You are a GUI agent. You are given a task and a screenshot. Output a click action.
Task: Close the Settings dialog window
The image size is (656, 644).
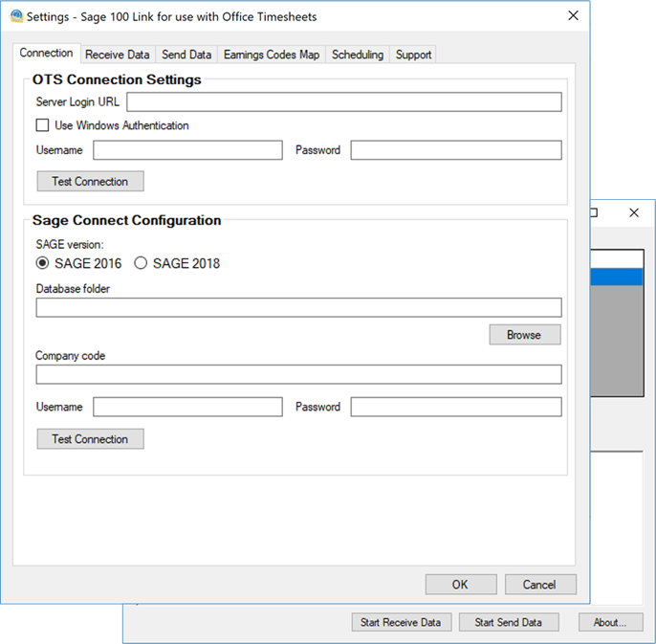coord(573,16)
